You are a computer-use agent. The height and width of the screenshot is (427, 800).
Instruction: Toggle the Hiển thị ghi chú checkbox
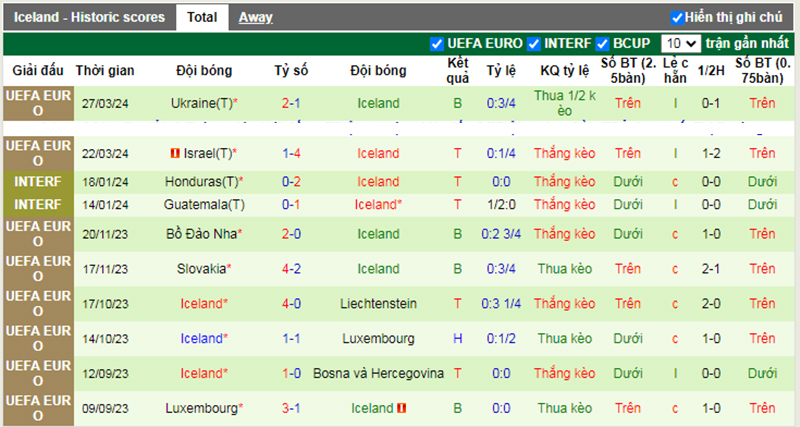pos(677,17)
